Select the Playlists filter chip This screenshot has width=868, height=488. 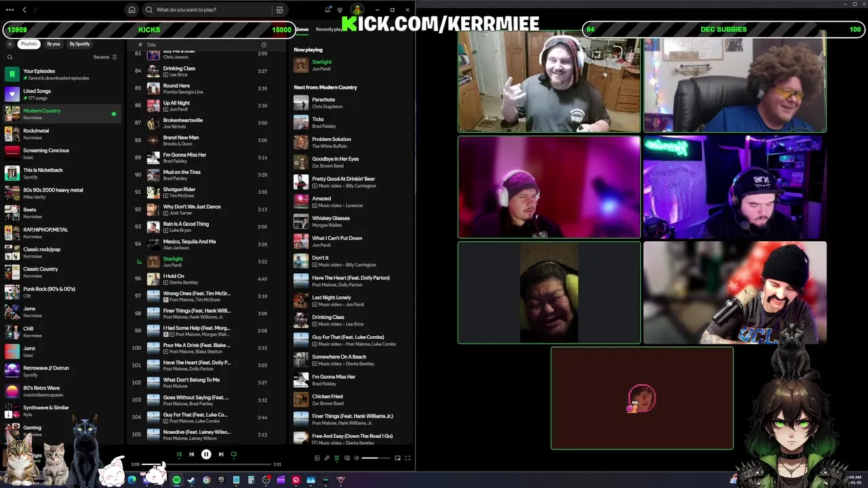(28, 44)
